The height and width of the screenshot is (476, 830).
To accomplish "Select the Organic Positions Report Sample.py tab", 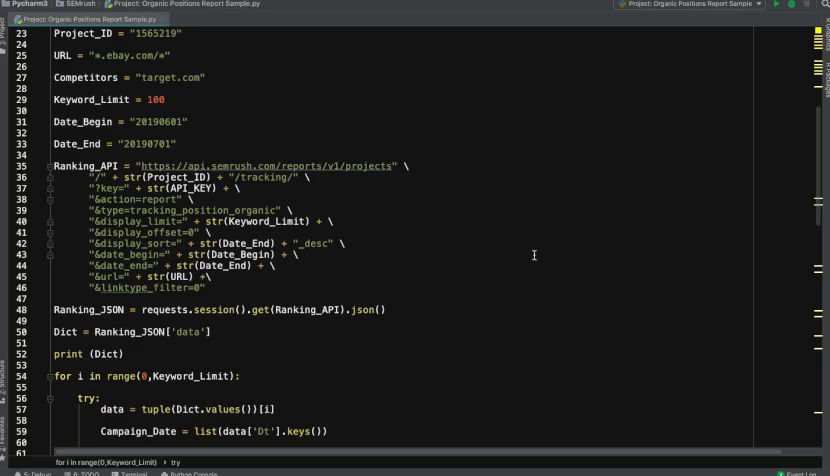I will tap(88, 19).
